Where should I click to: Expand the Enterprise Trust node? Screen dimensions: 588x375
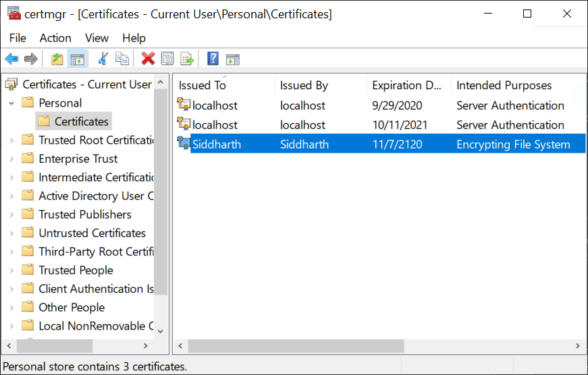click(11, 159)
